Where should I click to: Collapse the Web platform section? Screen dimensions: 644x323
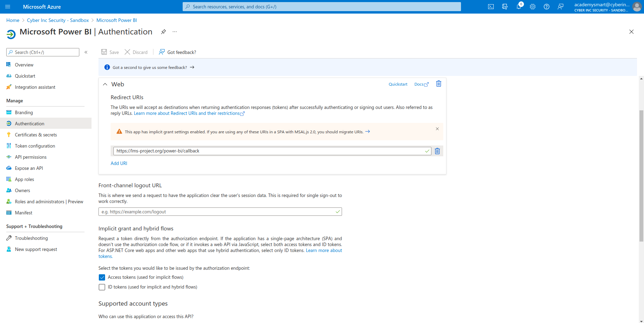tap(105, 84)
